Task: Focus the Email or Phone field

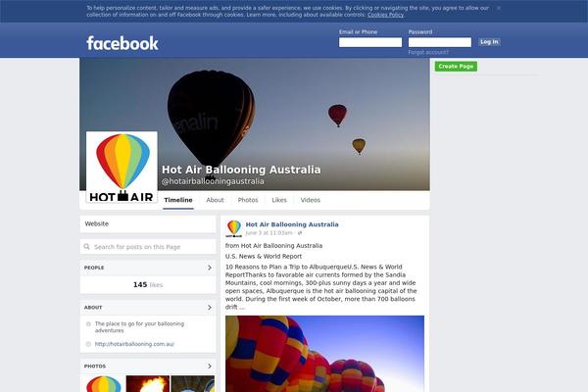Action: 370,42
